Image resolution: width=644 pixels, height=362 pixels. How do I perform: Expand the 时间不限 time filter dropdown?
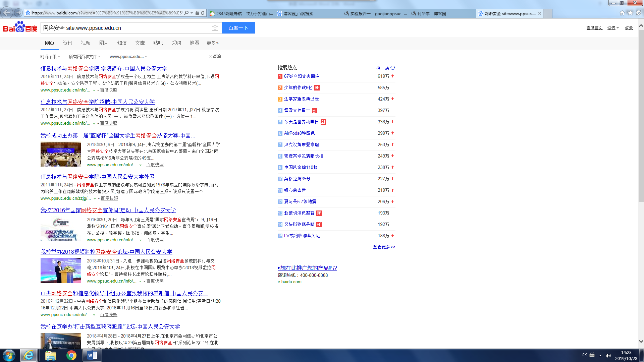(50, 57)
